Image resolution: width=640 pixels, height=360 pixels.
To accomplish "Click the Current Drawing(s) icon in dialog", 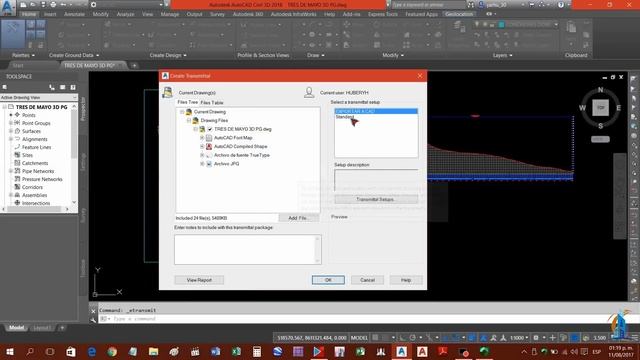I will [167, 93].
